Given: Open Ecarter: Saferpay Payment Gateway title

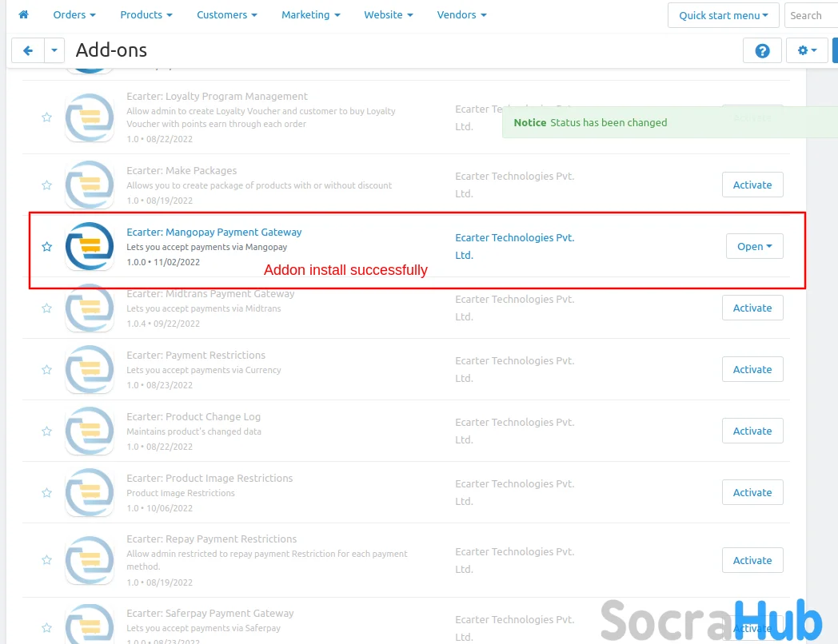Looking at the screenshot, I should [x=210, y=613].
